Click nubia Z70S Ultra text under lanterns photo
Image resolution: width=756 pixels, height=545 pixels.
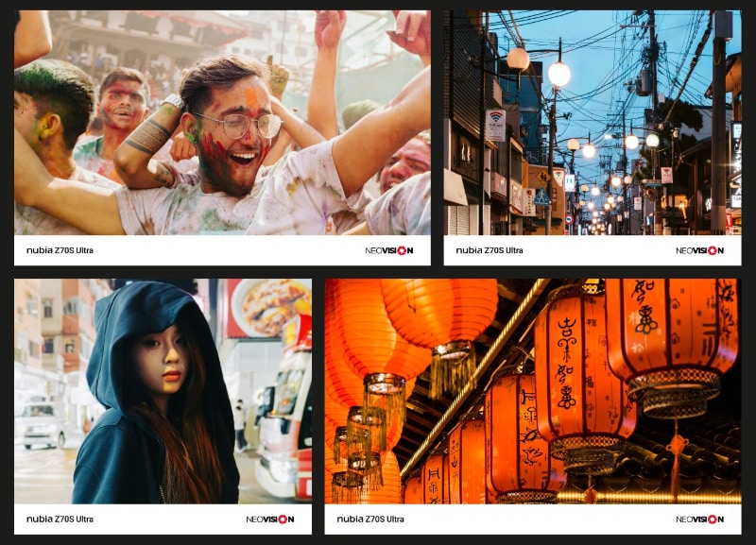(370, 519)
